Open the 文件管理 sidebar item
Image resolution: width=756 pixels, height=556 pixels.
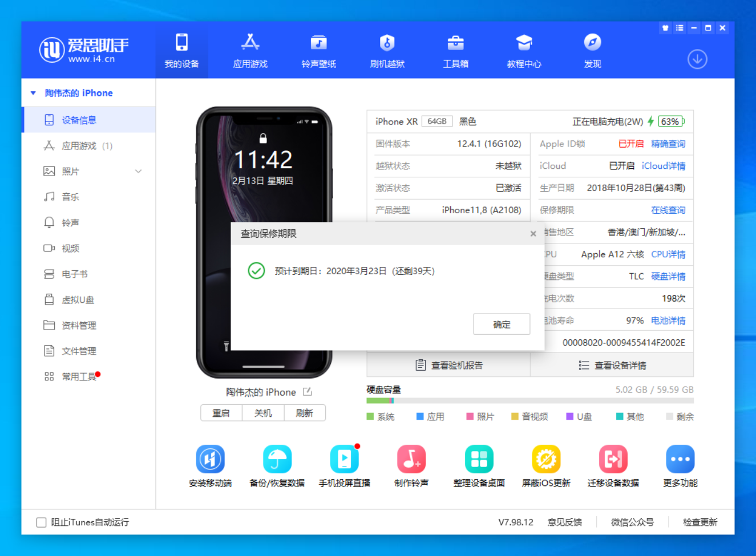click(88, 351)
